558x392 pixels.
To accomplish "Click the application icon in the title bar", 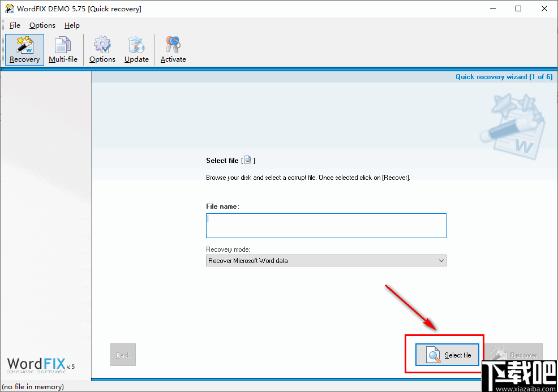I will tap(9, 8).
